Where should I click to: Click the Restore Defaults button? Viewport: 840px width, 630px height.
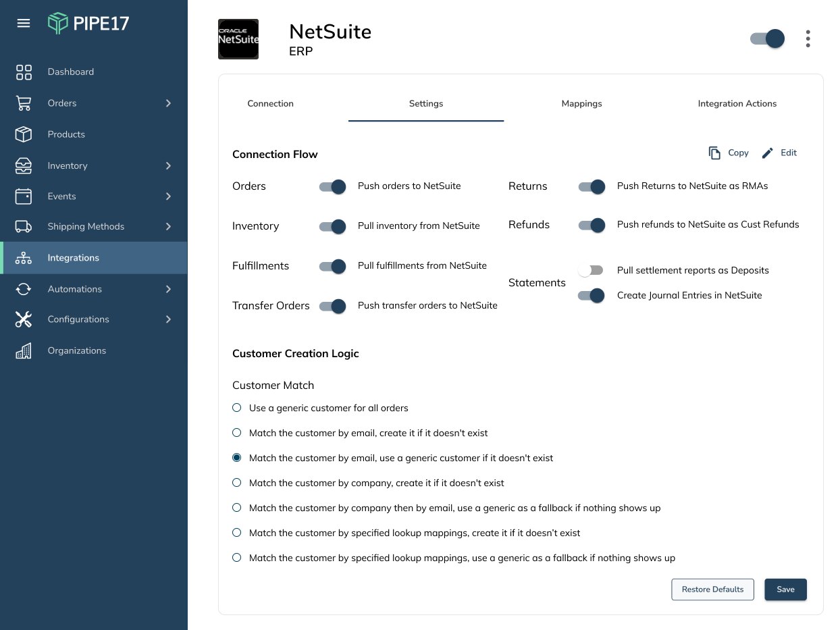pyautogui.click(x=712, y=589)
